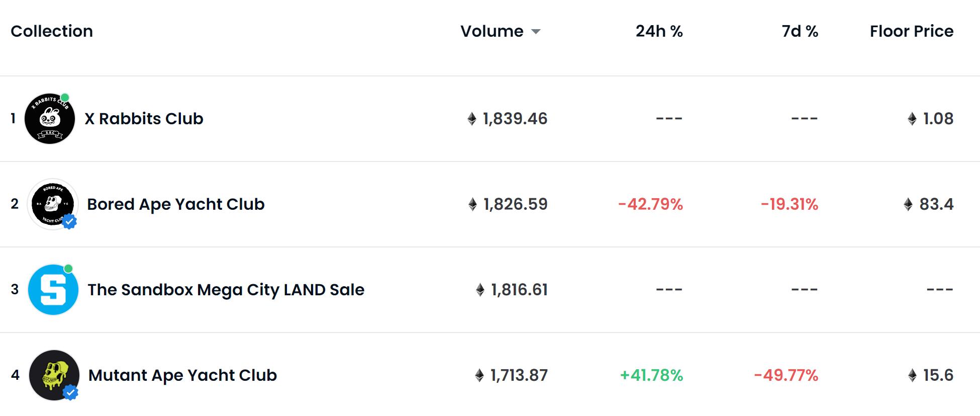Screen dimensions: 980x416
Task: Click the X Rabbits Club logo icon
Action: [49, 119]
